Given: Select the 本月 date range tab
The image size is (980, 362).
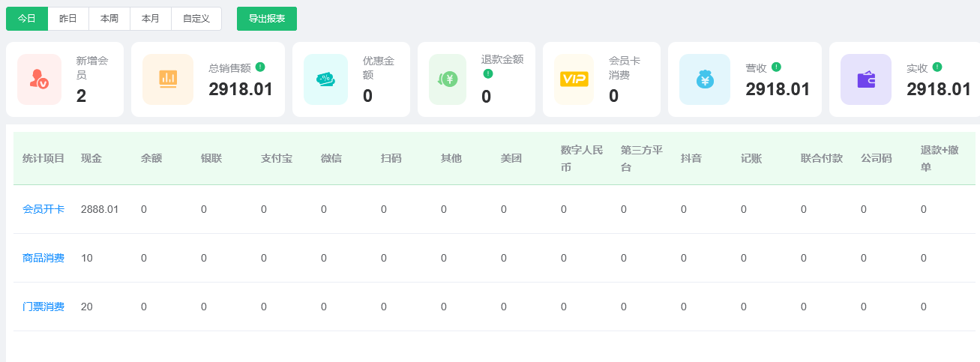Looking at the screenshot, I should [x=151, y=19].
